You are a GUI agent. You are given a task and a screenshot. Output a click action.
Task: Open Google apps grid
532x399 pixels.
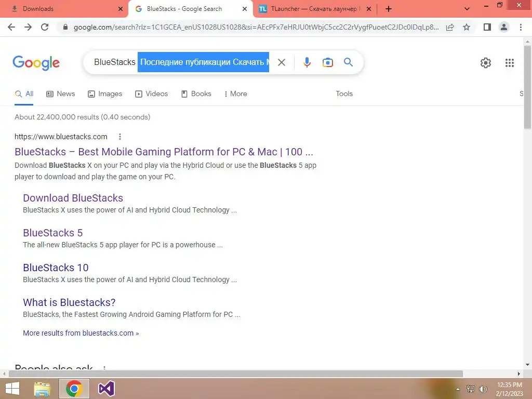pos(510,63)
